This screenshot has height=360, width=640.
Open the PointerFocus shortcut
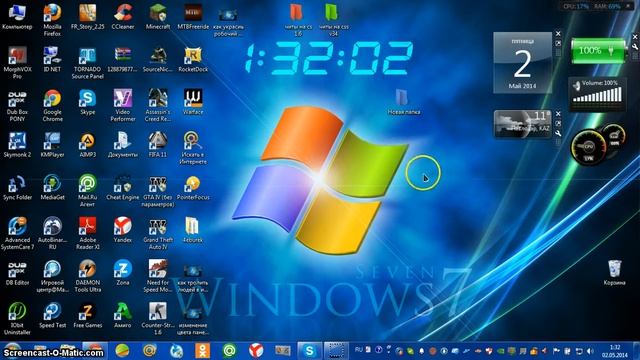(x=193, y=187)
